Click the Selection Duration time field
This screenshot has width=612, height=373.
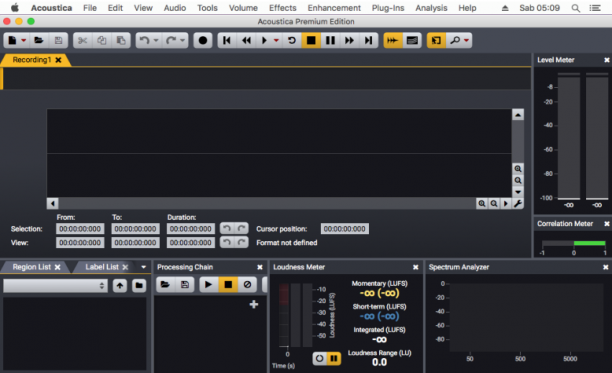tap(190, 229)
